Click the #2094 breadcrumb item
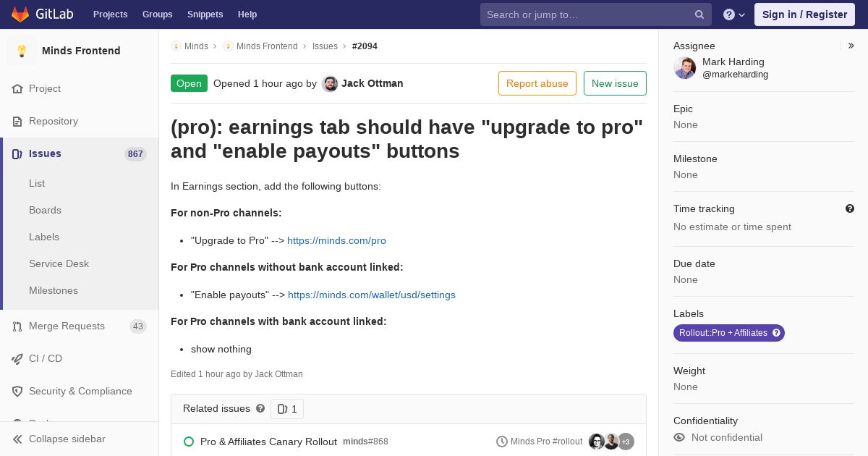Viewport: 868px width, 456px height. tap(365, 46)
